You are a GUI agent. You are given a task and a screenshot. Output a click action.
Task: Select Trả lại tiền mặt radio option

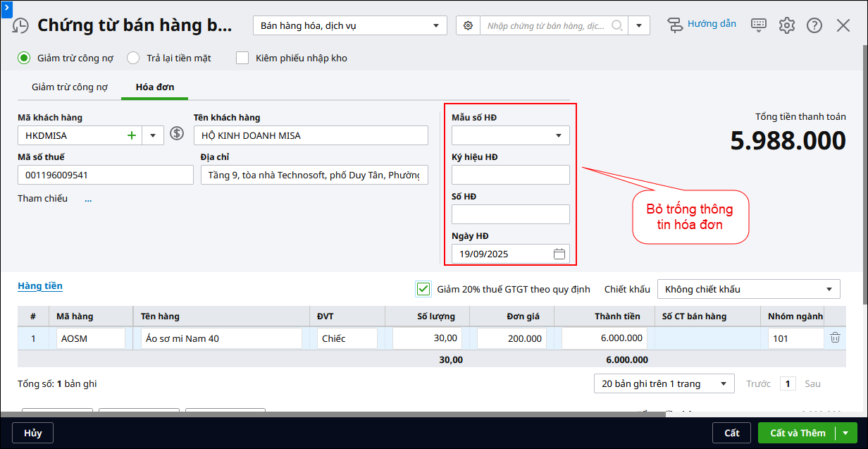(x=133, y=58)
